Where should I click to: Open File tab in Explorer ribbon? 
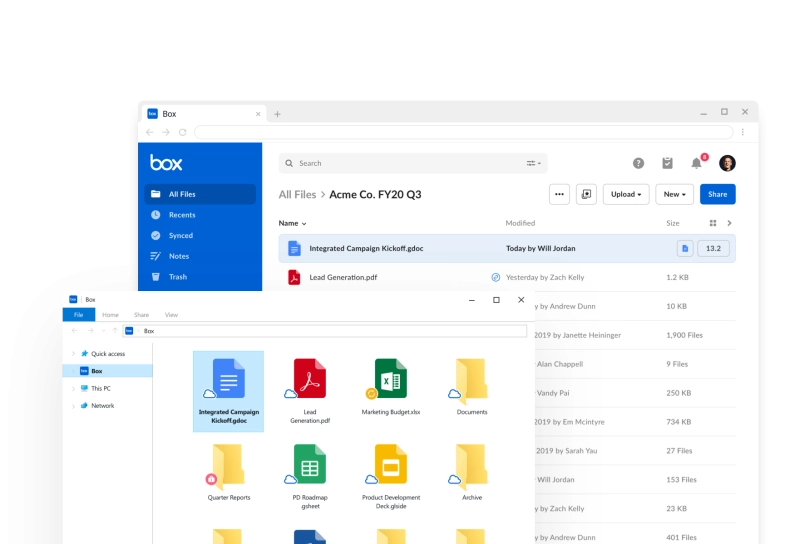click(x=79, y=315)
